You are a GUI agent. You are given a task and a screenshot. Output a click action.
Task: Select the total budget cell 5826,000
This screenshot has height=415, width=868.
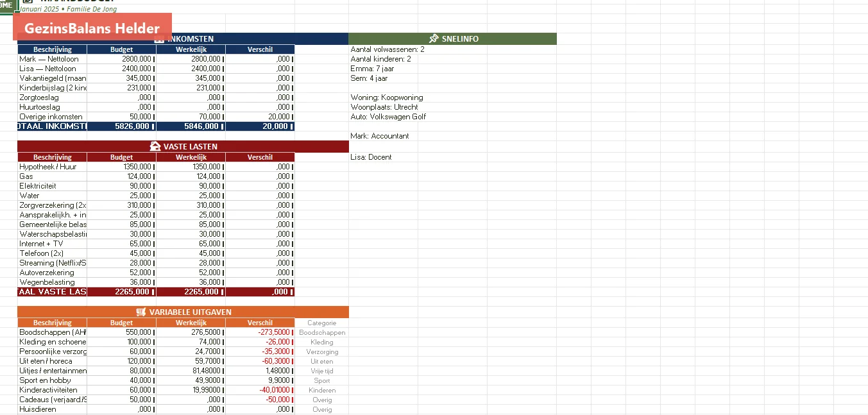[121, 126]
